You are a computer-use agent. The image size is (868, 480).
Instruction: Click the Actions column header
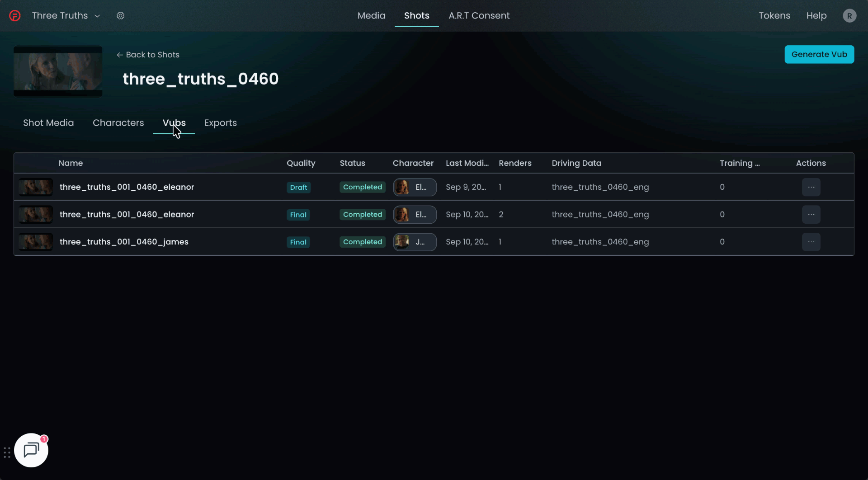811,163
